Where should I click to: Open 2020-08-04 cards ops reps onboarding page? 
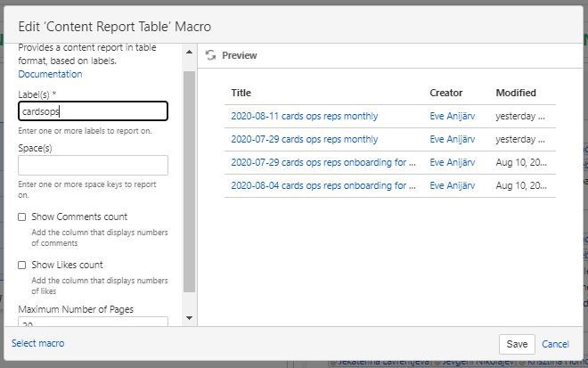pyautogui.click(x=323, y=185)
